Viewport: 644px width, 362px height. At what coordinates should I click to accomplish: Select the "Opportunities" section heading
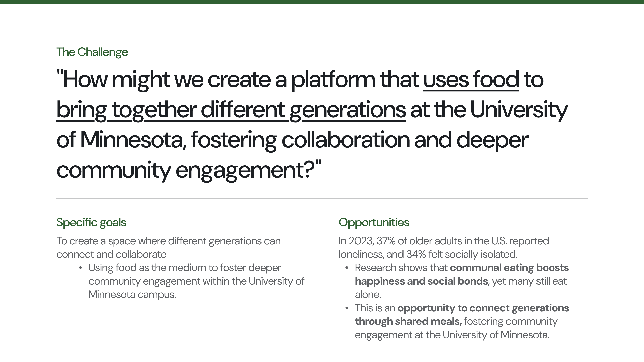[374, 222]
